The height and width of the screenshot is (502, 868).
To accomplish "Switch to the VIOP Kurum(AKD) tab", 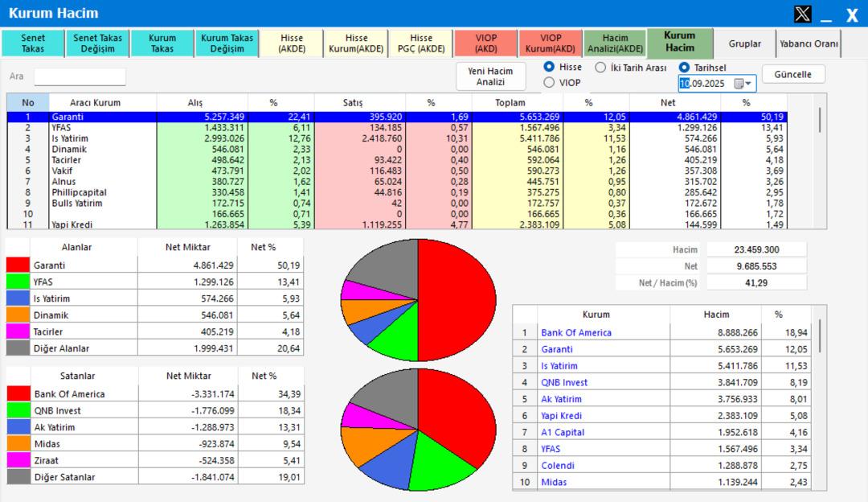I will tap(551, 43).
